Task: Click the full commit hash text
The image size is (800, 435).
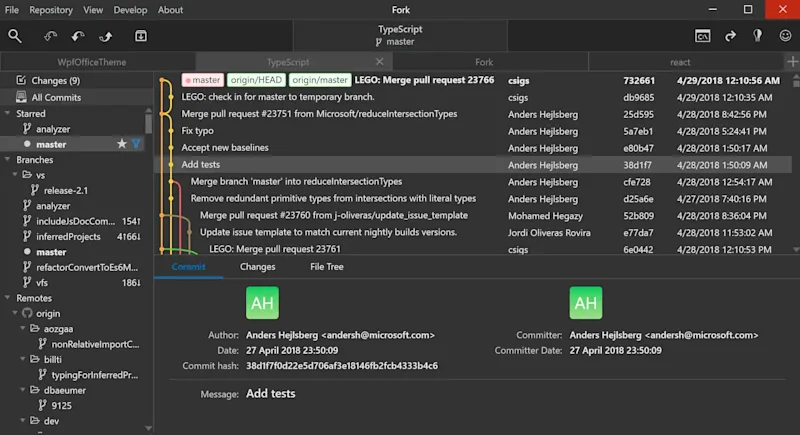Action: click(x=342, y=366)
